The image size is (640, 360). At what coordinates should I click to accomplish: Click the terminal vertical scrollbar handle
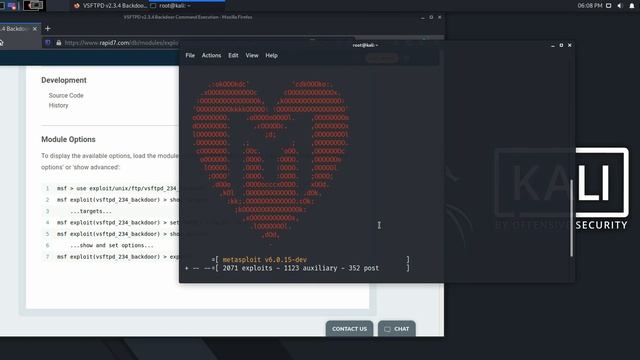click(571, 218)
